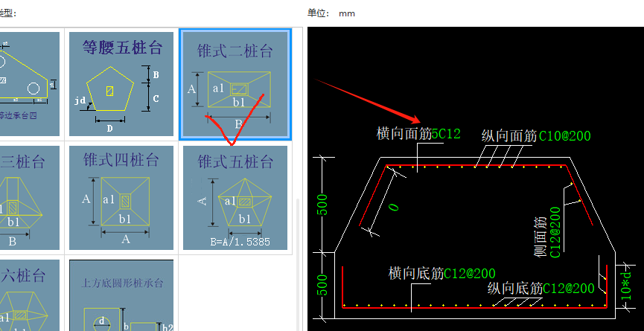Edit the 侧面筋 value C12@200
The height and width of the screenshot is (331, 644).
(555, 232)
